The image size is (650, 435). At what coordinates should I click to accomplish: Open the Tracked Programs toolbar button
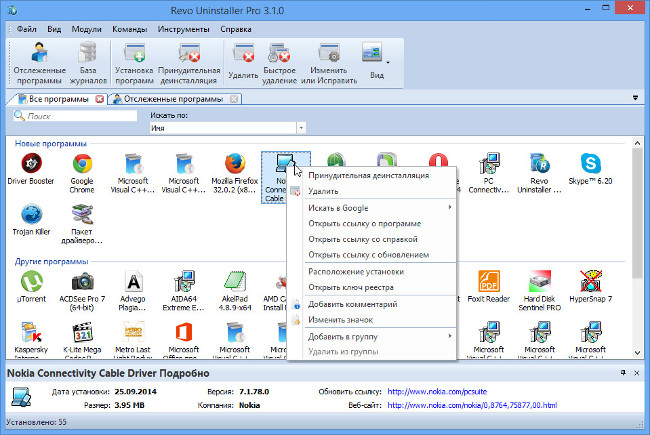pyautogui.click(x=39, y=63)
